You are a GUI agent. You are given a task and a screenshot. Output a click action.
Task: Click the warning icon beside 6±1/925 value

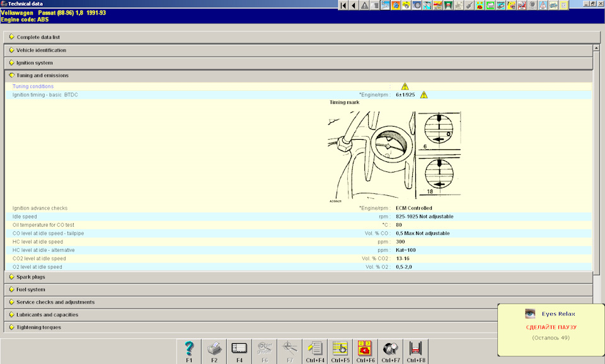pos(423,95)
